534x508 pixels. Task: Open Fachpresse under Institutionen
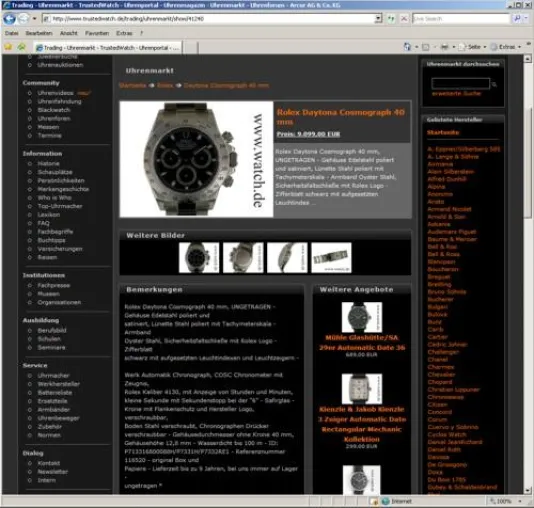click(54, 285)
